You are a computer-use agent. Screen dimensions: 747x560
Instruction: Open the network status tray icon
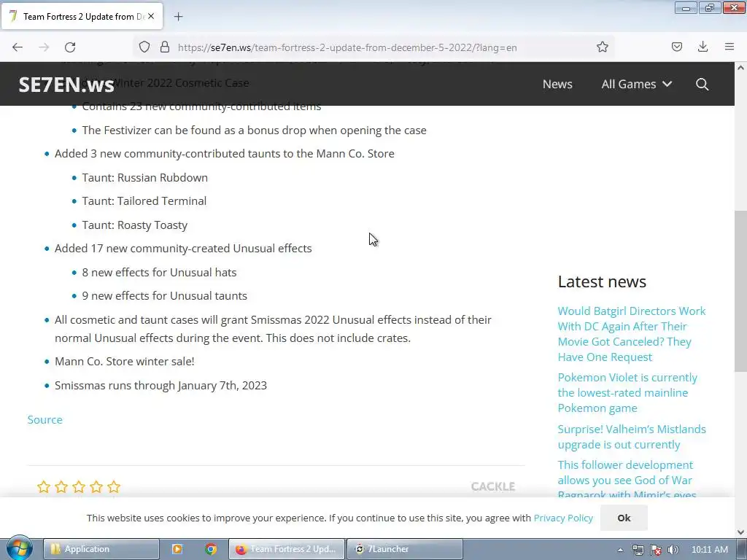638,550
